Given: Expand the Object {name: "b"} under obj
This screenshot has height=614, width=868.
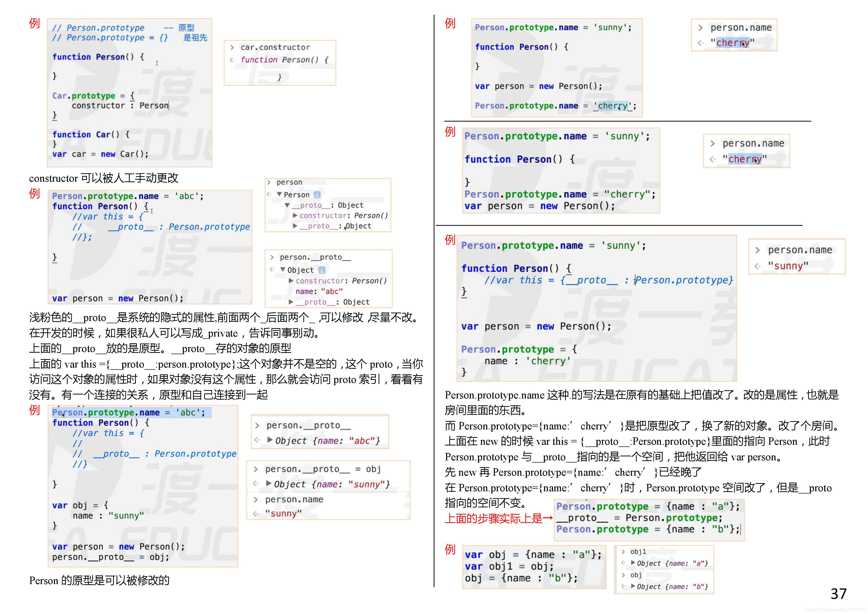Looking at the screenshot, I should (x=633, y=586).
